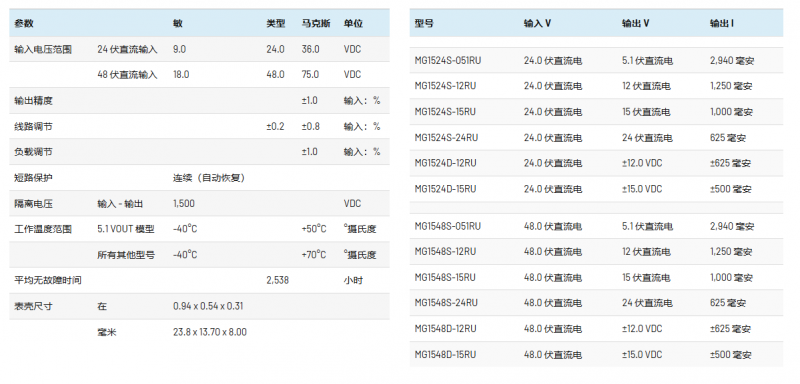Open the MG1548D-15RU model entry

click(x=445, y=354)
